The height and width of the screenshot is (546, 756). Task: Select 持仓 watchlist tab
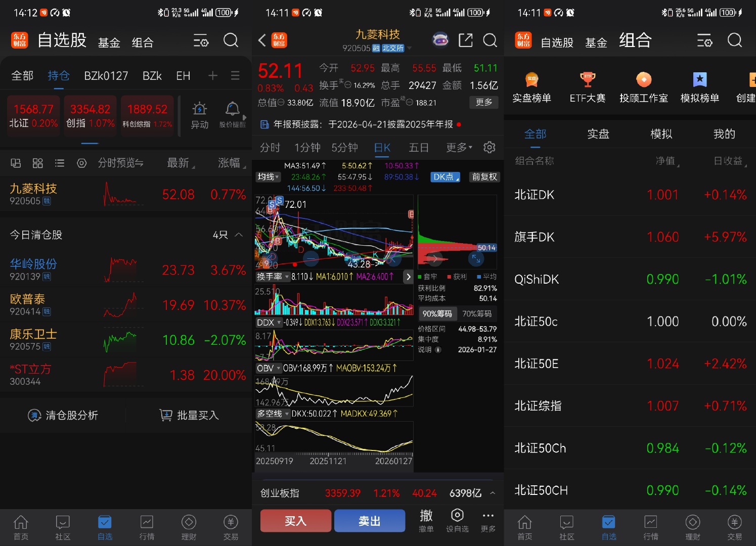click(x=59, y=76)
